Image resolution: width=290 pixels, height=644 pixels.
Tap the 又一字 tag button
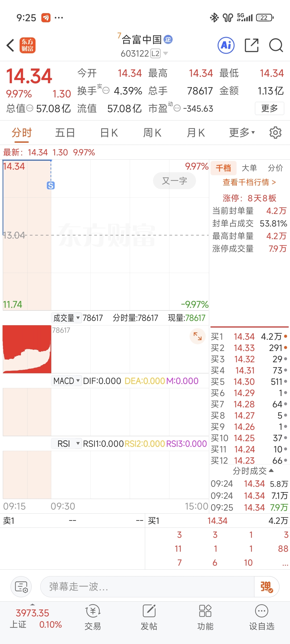point(175,181)
